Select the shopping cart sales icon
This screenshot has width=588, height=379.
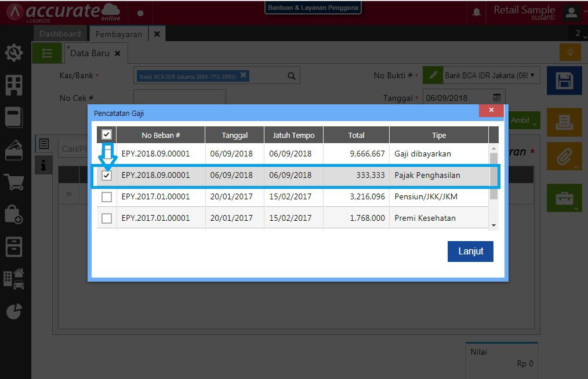pyautogui.click(x=14, y=181)
